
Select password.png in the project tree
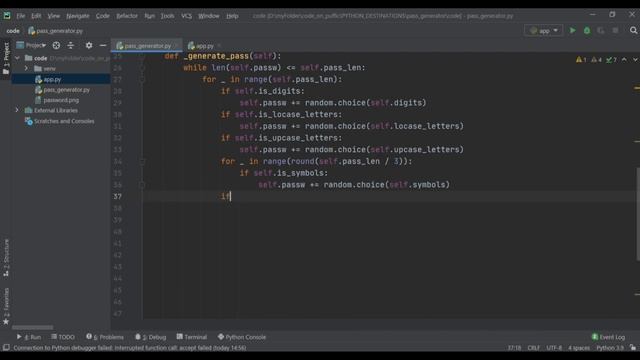(61, 100)
